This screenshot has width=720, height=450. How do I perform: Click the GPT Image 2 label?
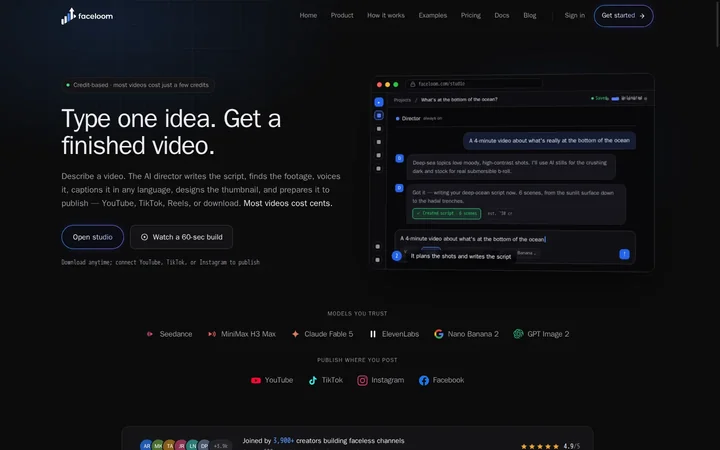(548, 334)
